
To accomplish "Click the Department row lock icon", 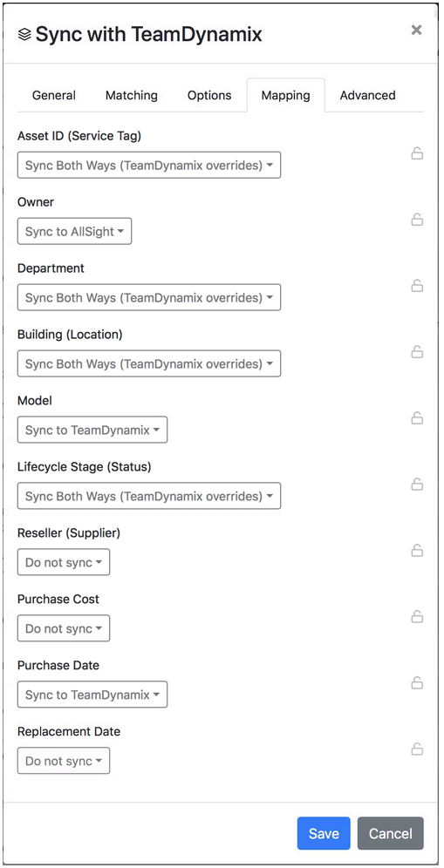I will coord(417,286).
